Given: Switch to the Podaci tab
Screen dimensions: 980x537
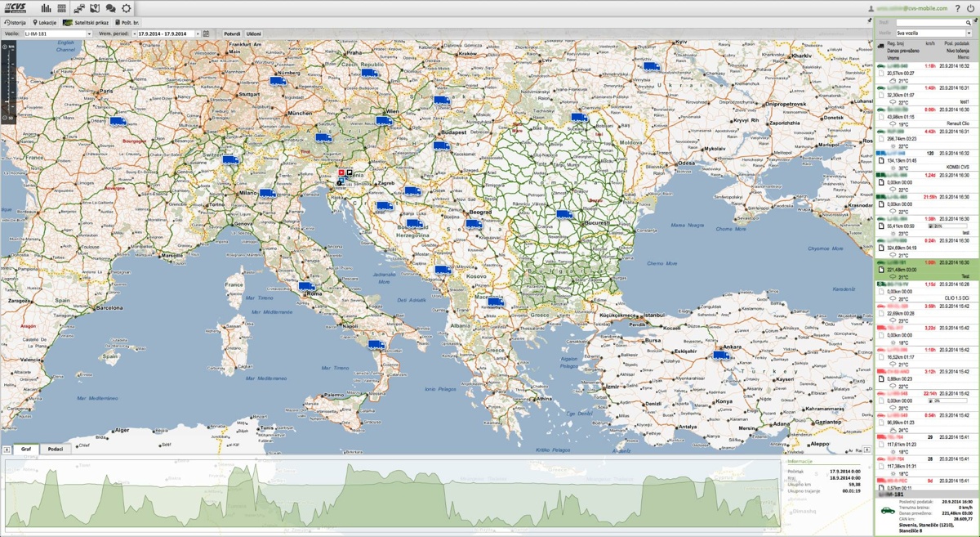Looking at the screenshot, I should [x=56, y=450].
